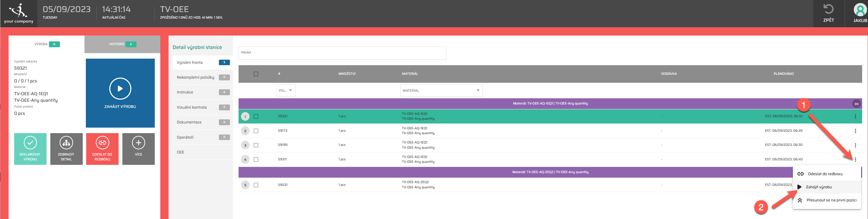Open the Více plus tile
This screenshot has height=219, width=868.
(138, 149)
